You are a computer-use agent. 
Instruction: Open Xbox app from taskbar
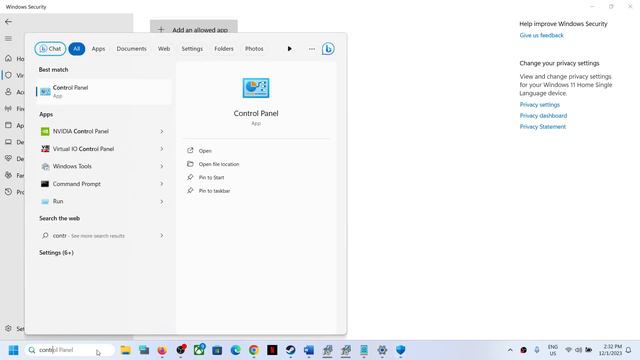199,350
